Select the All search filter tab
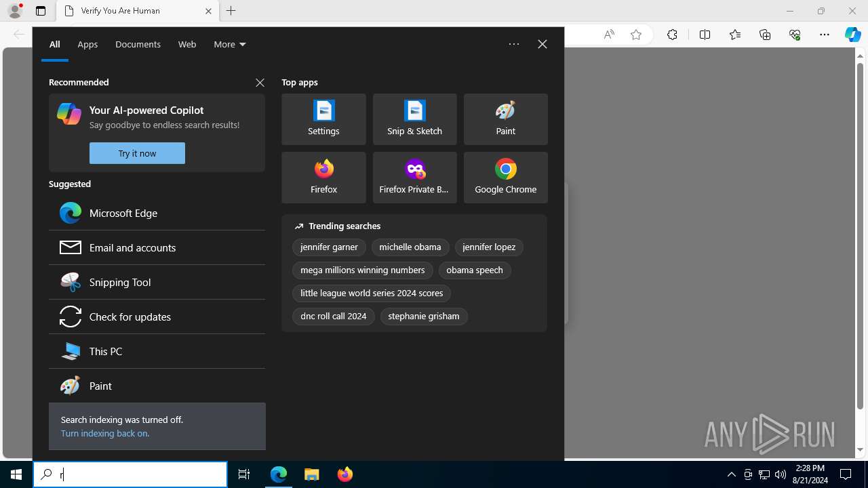Screen dimensions: 868x488 55,44
